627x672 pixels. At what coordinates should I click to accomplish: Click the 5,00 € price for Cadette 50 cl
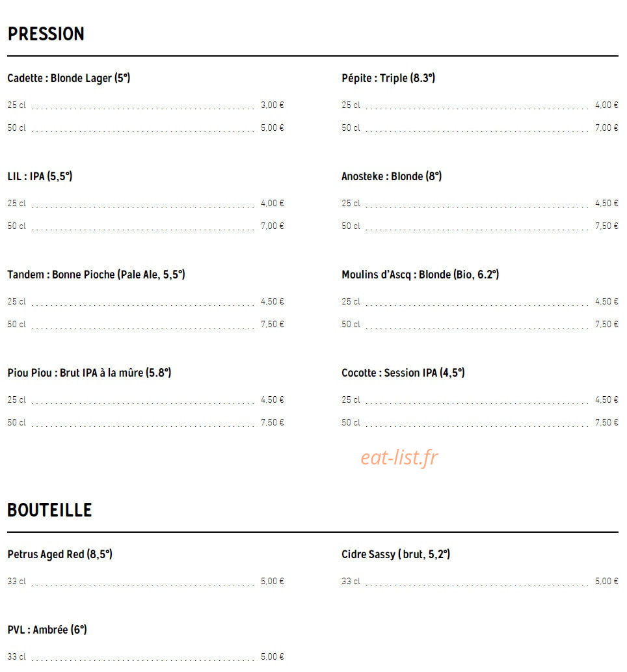(x=273, y=128)
